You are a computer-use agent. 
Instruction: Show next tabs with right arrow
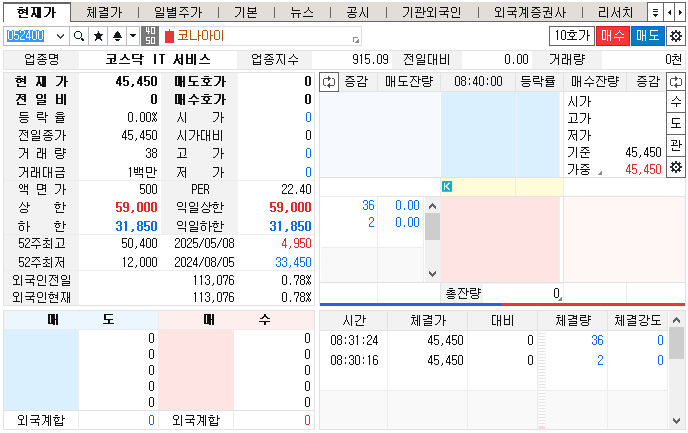[680, 12]
